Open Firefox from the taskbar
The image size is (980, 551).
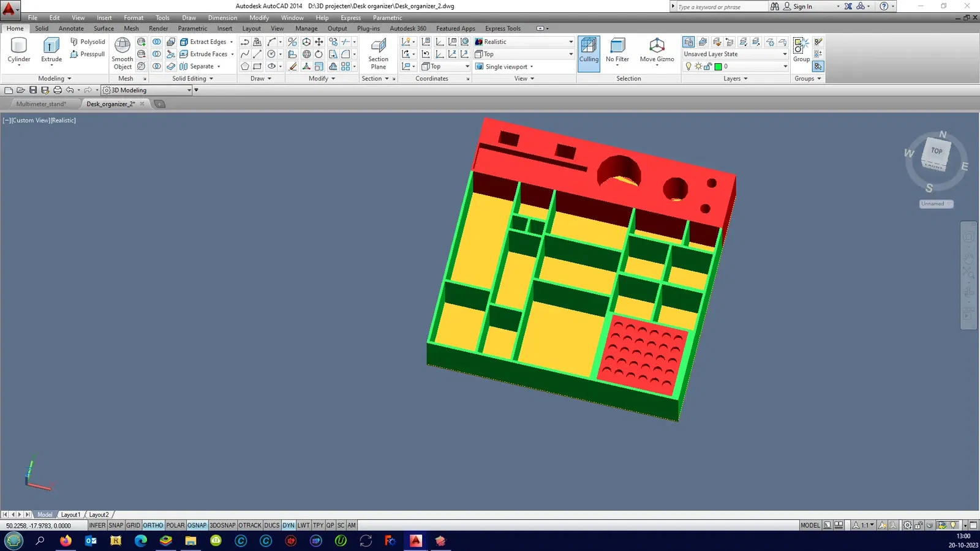click(x=66, y=541)
